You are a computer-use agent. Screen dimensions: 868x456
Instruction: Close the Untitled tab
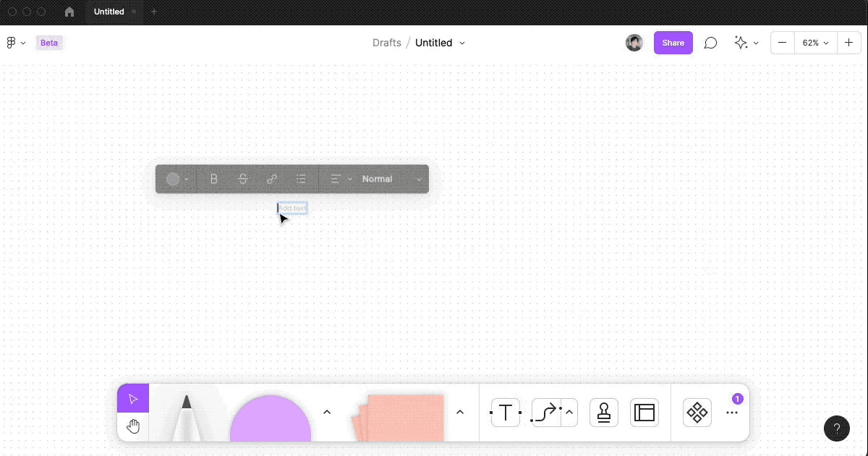coord(134,12)
